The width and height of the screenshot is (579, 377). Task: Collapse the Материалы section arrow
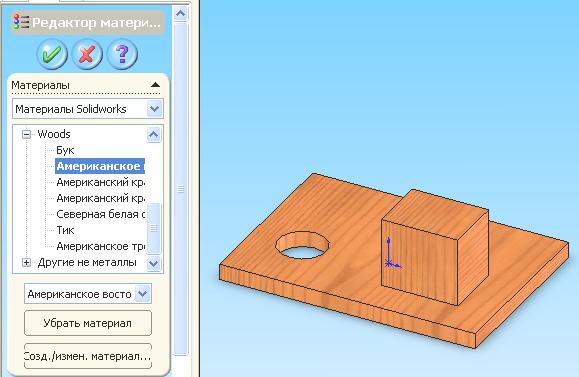[155, 85]
